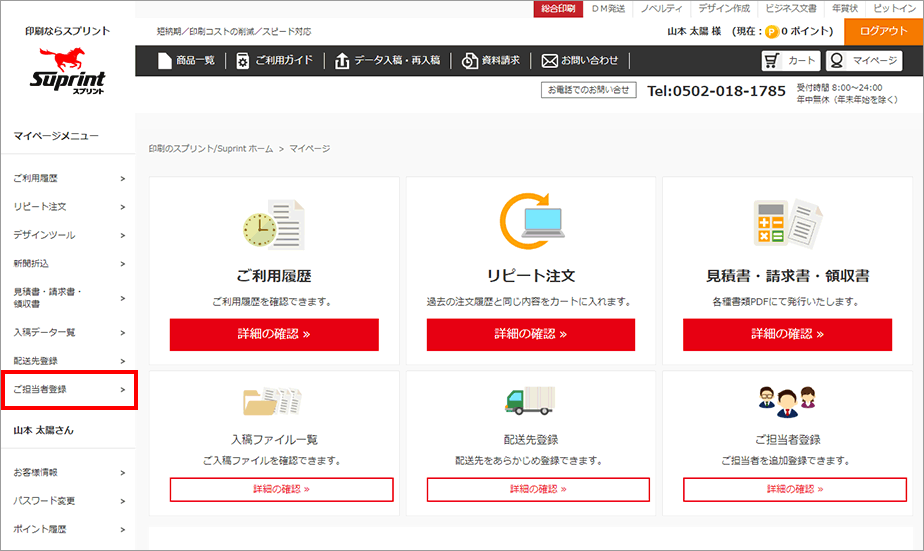Image resolution: width=924 pixels, height=551 pixels.
Task: Click the phone number Tel:0502-018-1785
Action: click(717, 91)
